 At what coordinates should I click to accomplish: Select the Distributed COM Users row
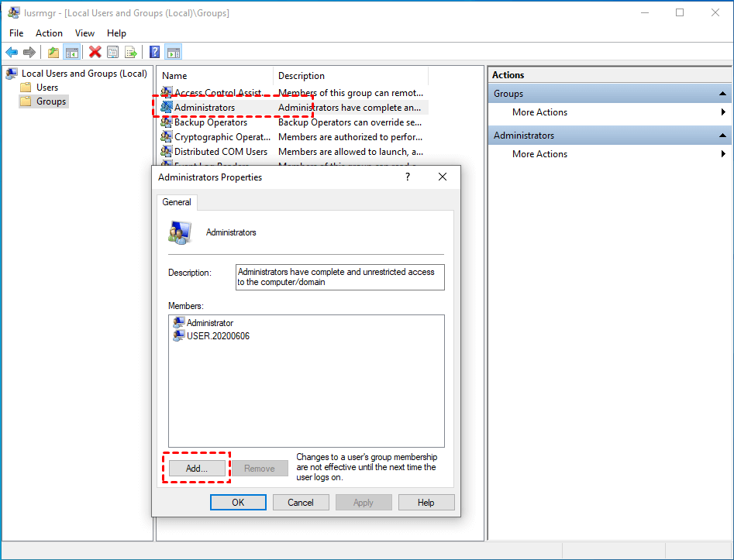pyautogui.click(x=293, y=151)
